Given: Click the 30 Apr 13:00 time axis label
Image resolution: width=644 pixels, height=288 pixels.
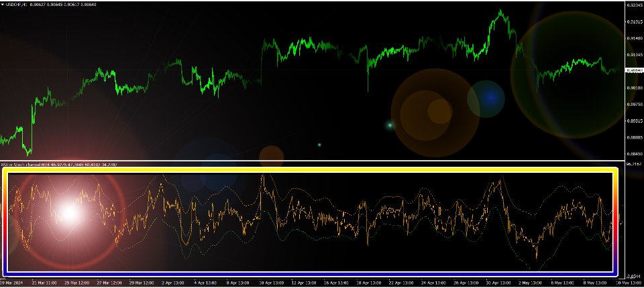Looking at the screenshot, I should 497,283.
